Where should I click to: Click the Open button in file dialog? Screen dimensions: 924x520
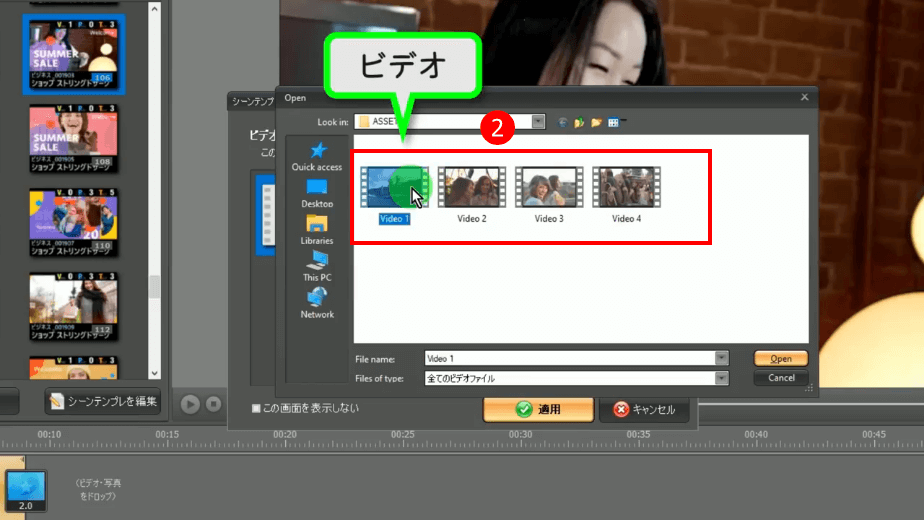[781, 358]
